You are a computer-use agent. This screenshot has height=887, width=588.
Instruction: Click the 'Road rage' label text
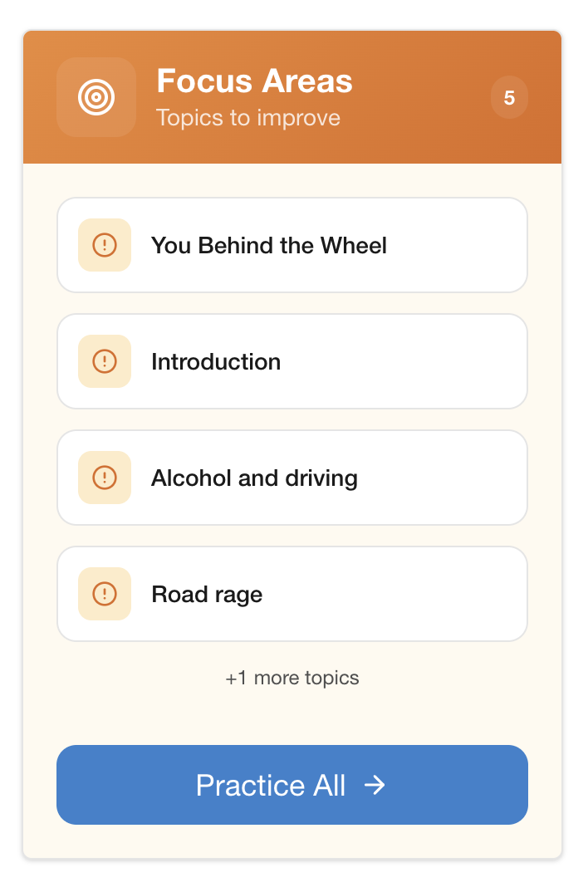coord(207,595)
